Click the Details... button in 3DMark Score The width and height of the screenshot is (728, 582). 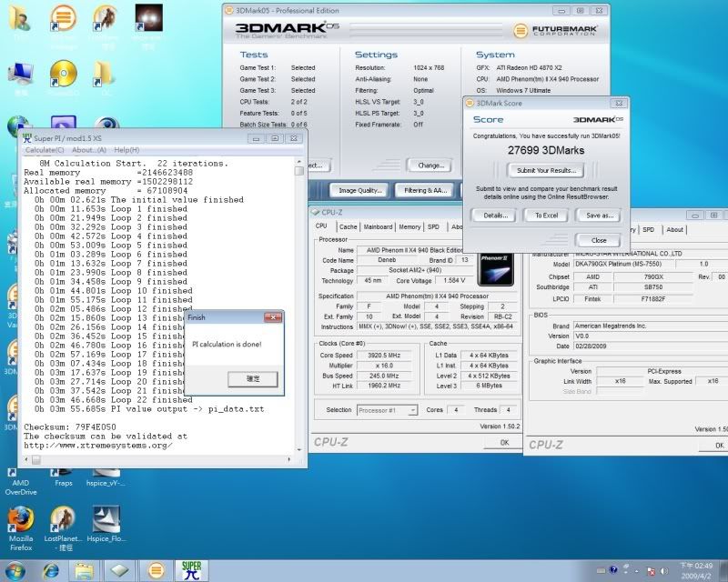tap(495, 216)
